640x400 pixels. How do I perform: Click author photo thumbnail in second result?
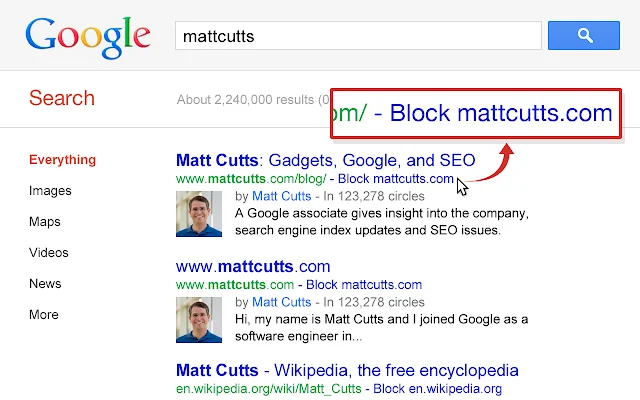click(x=199, y=320)
